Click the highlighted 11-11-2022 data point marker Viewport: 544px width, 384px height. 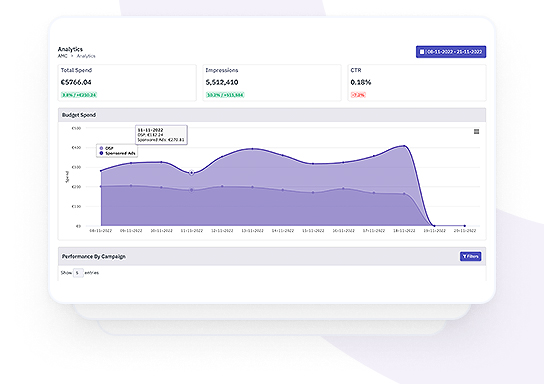(192, 172)
